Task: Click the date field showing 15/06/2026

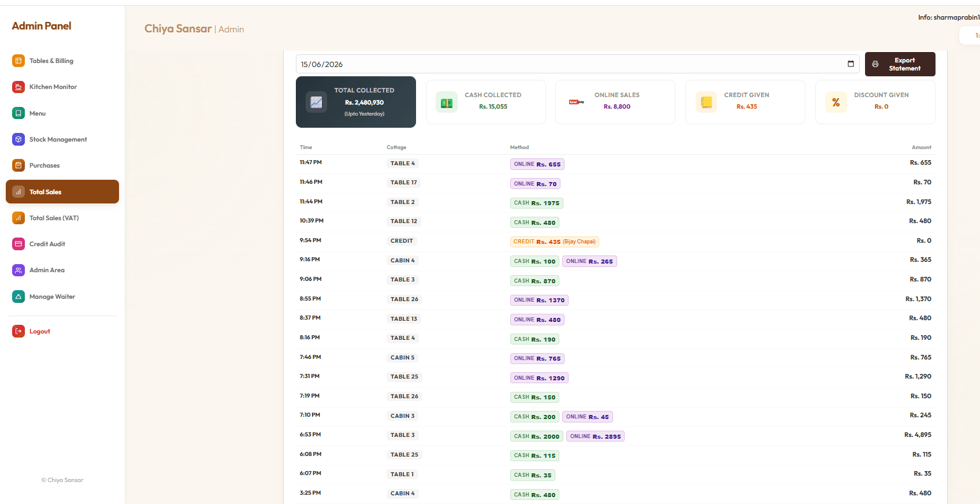Action: (x=577, y=64)
